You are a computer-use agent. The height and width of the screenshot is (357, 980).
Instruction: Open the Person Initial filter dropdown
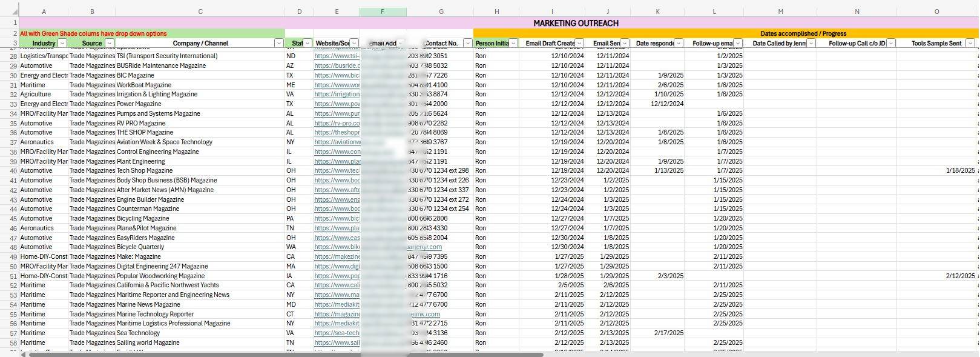point(513,43)
